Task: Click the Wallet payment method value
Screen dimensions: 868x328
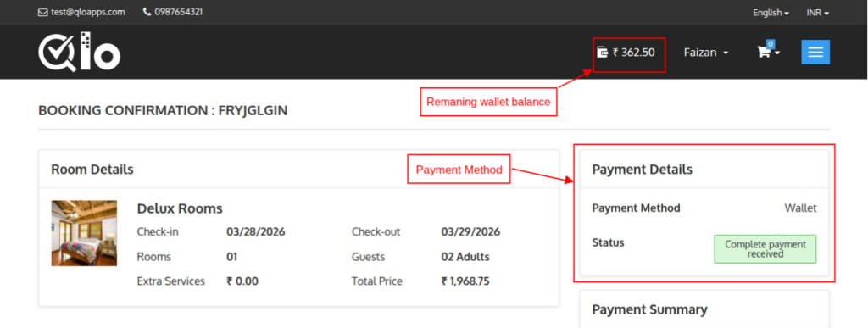Action: (800, 208)
